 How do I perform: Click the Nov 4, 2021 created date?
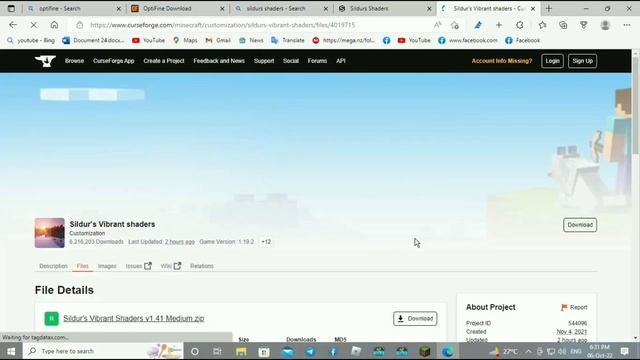(x=571, y=331)
